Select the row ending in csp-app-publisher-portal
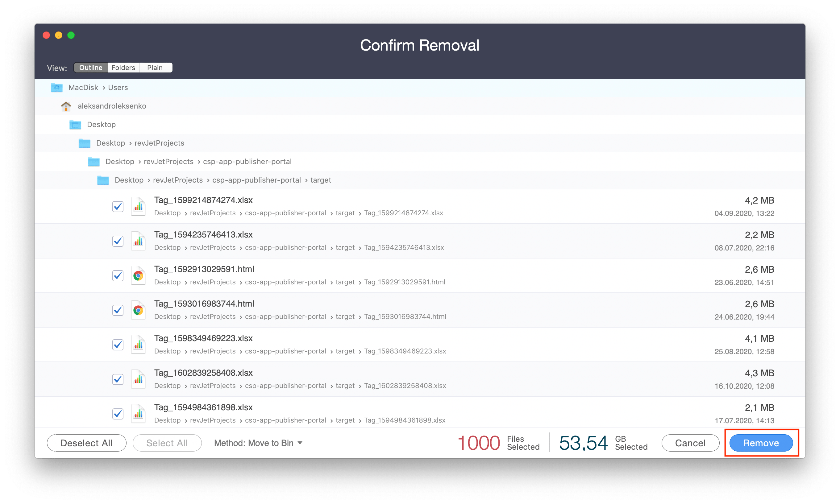 coord(420,162)
